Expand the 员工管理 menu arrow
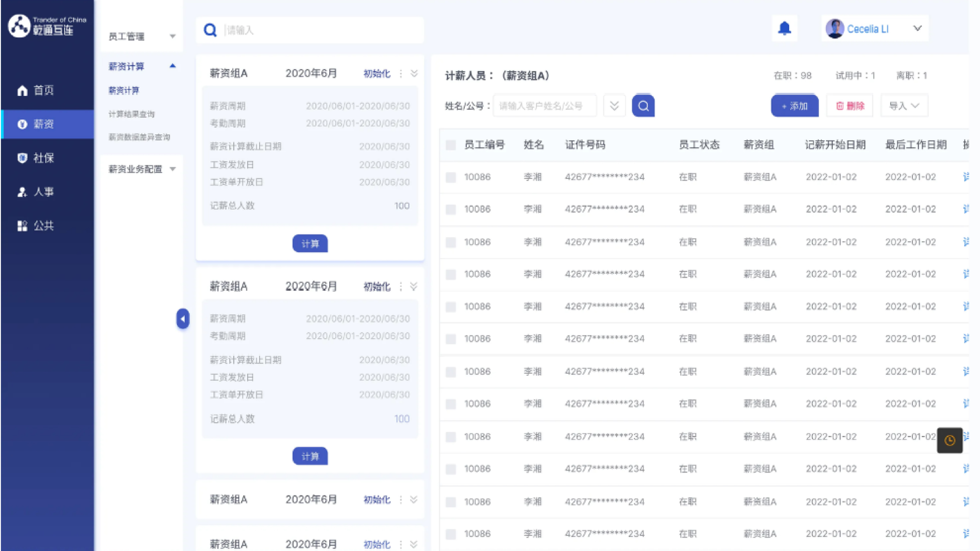The height and width of the screenshot is (551, 980). [173, 37]
